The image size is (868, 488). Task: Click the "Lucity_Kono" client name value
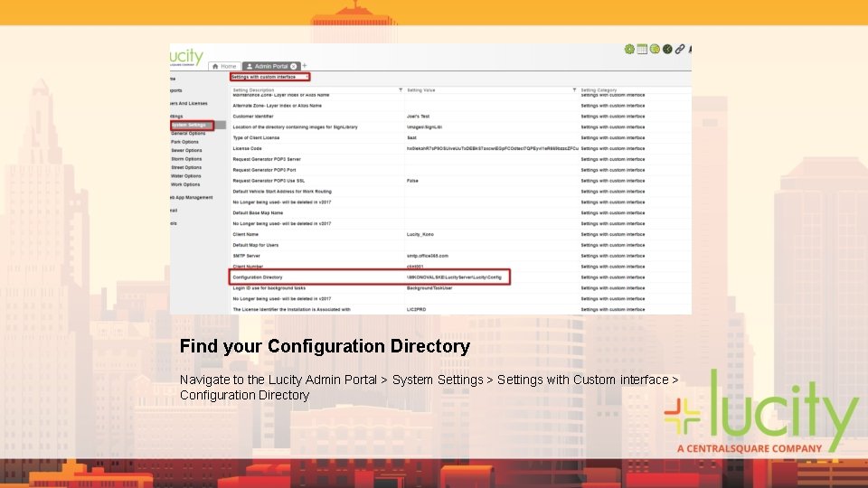click(x=420, y=235)
